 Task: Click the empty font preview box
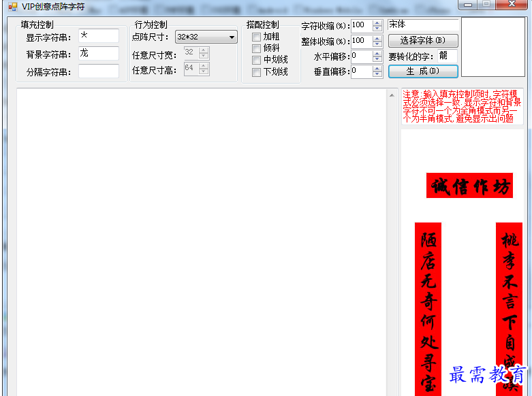coord(493,47)
